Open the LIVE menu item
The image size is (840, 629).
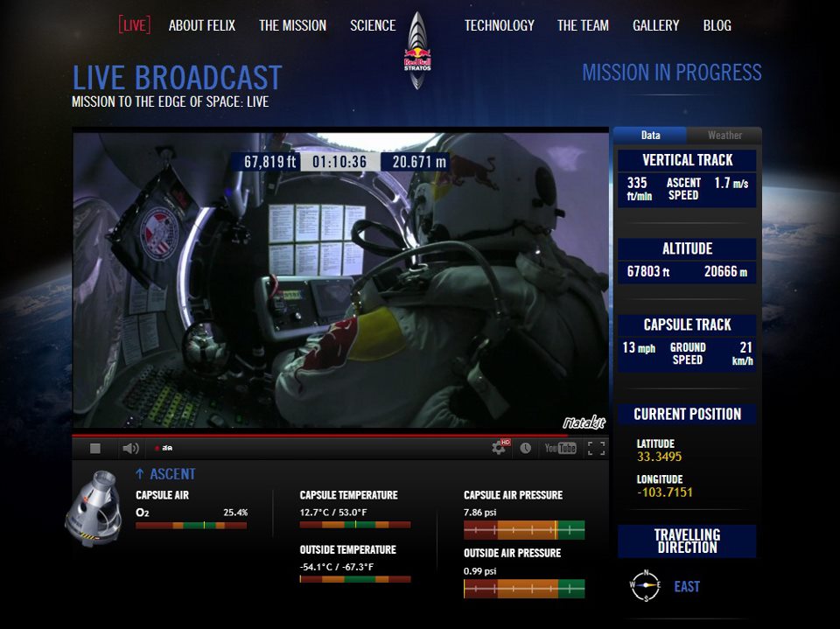pos(134,25)
